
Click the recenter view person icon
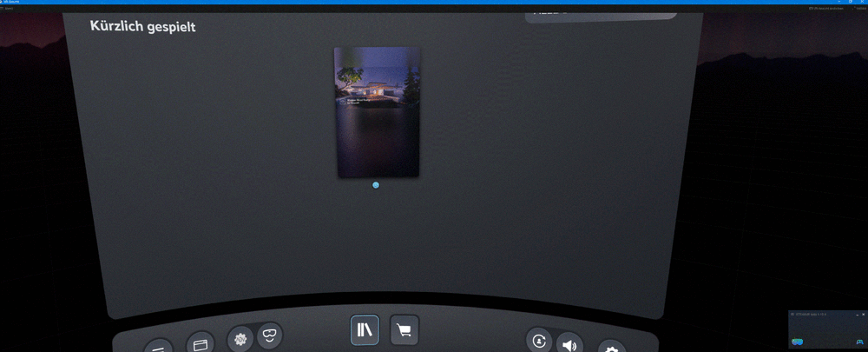[539, 341]
